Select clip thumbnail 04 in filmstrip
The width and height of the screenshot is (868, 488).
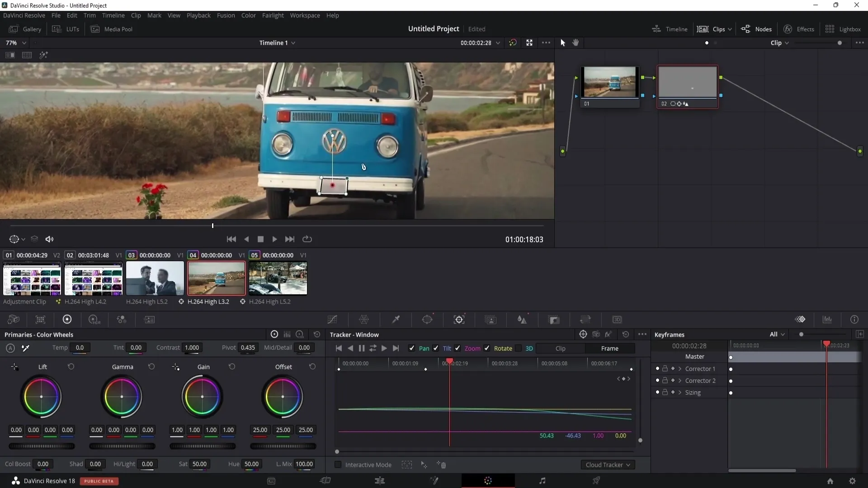(217, 278)
